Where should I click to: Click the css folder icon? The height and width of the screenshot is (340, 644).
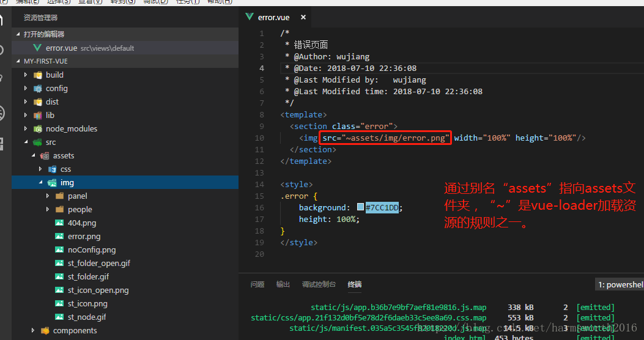pos(52,169)
